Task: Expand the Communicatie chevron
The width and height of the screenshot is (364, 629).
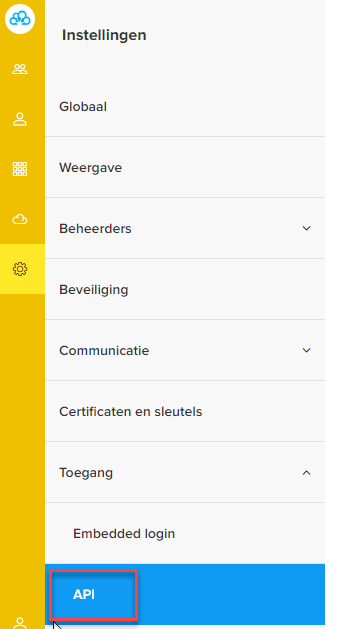Action: coord(306,350)
